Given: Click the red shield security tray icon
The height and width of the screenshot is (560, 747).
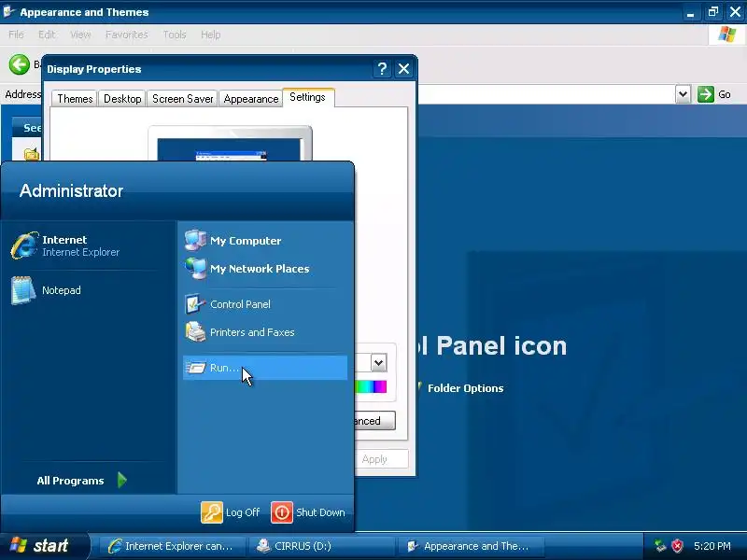Looking at the screenshot, I should [x=678, y=546].
